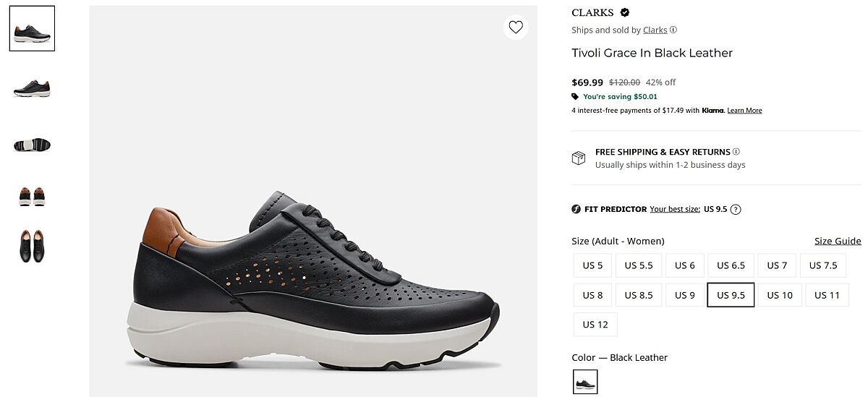
Task: Choose size US 12
Action: click(595, 325)
